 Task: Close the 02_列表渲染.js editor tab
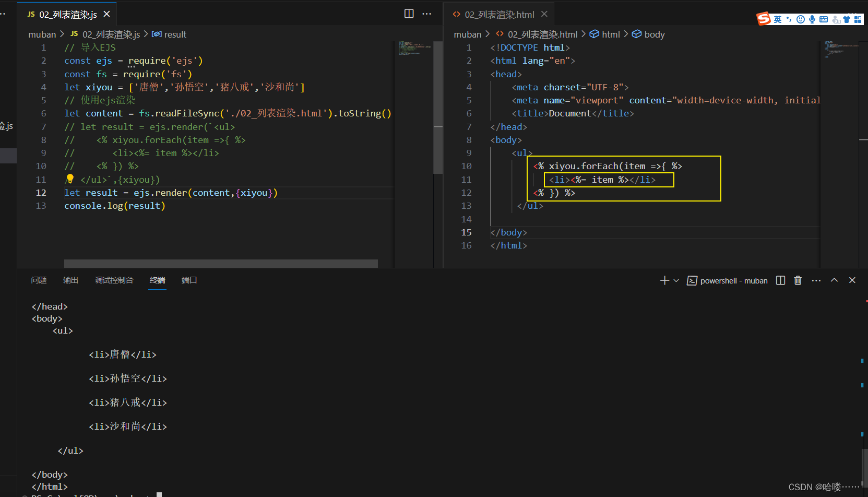[106, 14]
